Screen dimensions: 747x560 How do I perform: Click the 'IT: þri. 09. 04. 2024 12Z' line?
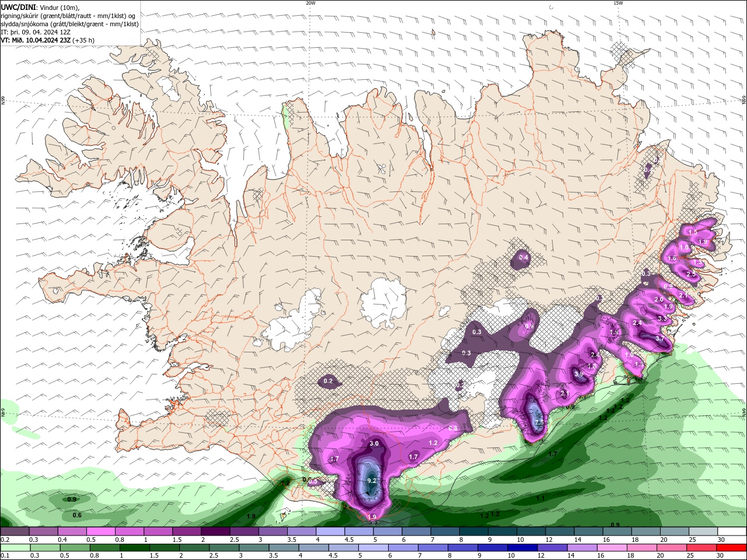pyautogui.click(x=36, y=32)
